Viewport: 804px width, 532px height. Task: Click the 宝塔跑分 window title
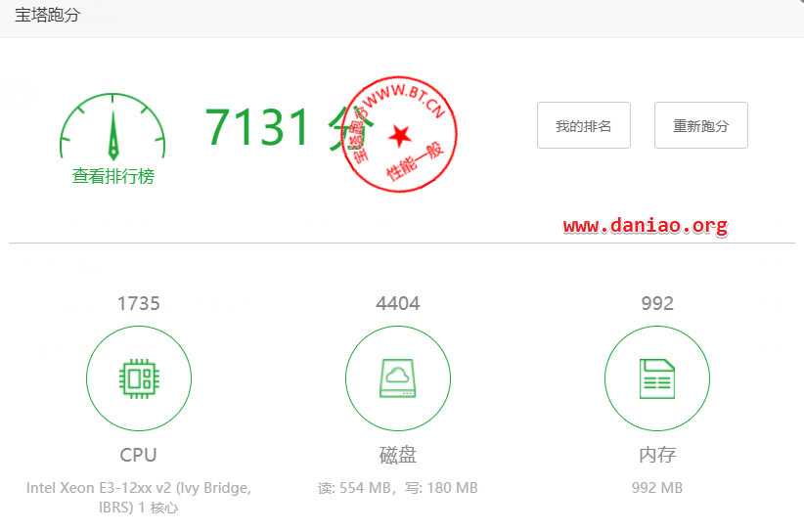coord(47,15)
